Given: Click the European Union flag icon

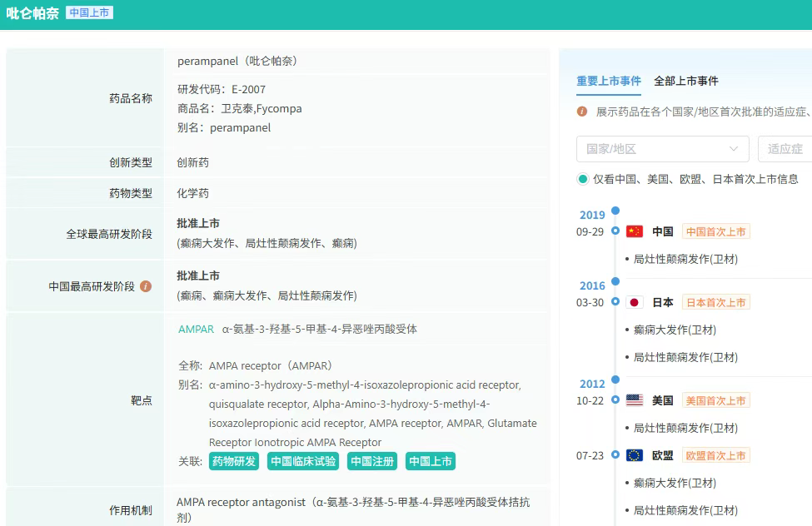Looking at the screenshot, I should [x=635, y=455].
